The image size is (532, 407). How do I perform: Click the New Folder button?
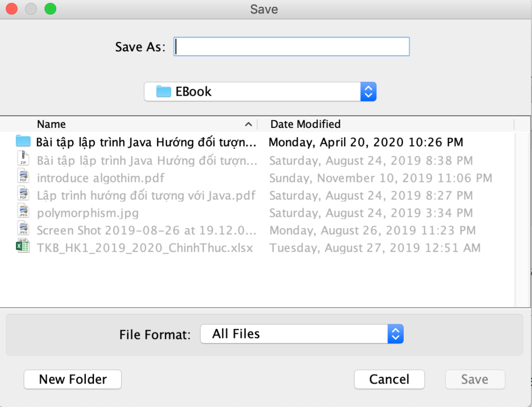tap(73, 379)
